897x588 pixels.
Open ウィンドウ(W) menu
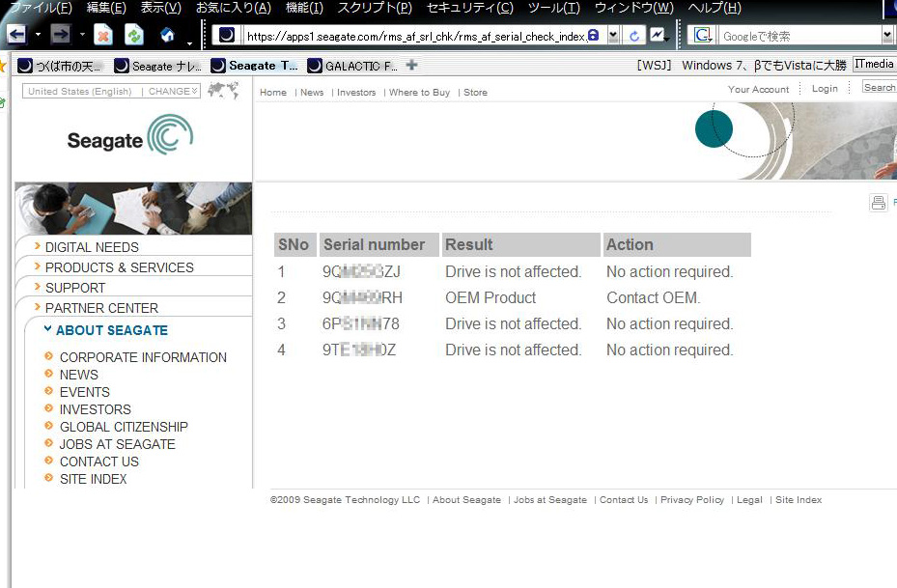(633, 8)
